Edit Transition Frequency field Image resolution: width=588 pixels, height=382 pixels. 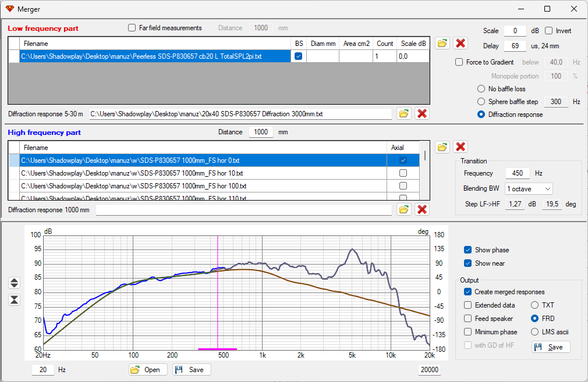518,173
